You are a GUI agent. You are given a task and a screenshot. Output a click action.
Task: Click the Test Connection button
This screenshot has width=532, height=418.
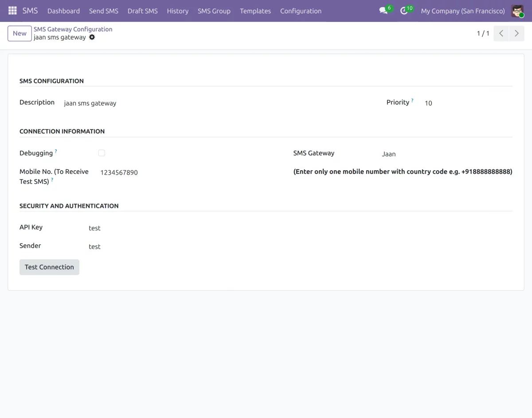click(x=49, y=267)
